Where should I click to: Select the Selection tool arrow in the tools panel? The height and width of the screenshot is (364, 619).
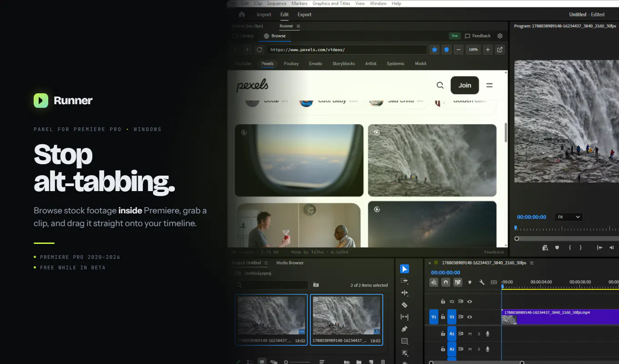[405, 269]
